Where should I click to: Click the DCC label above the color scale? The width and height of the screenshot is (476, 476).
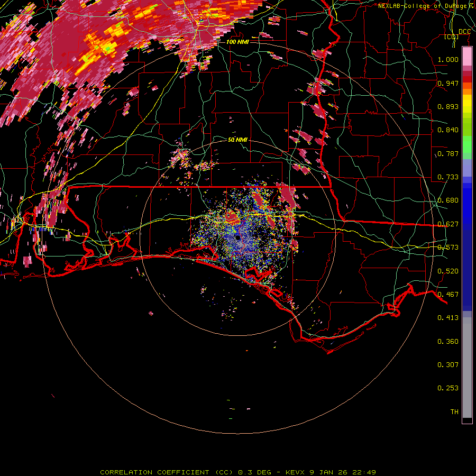(464, 32)
